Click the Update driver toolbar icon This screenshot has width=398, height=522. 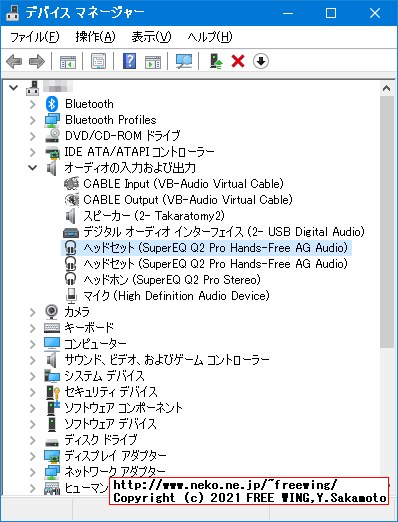coord(216,61)
